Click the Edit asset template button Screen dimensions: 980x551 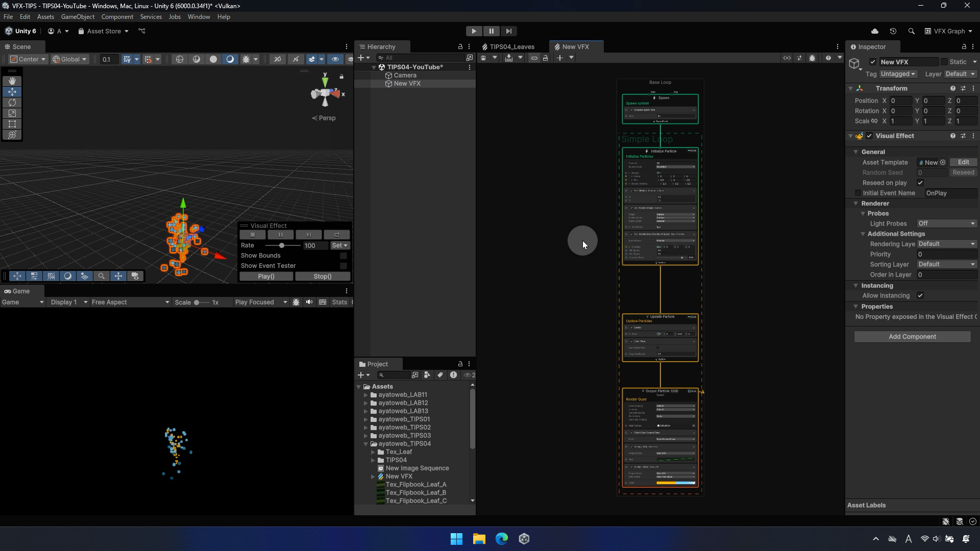pyautogui.click(x=963, y=162)
